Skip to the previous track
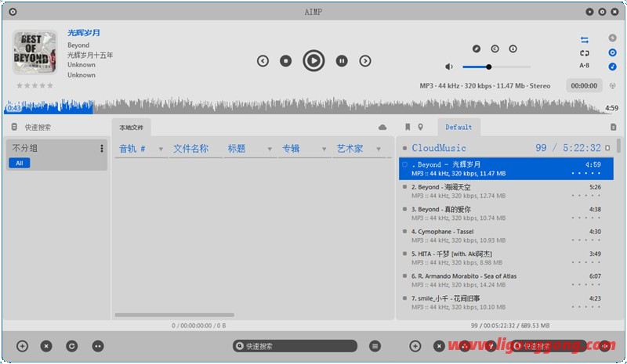The height and width of the screenshot is (364, 627). [263, 61]
